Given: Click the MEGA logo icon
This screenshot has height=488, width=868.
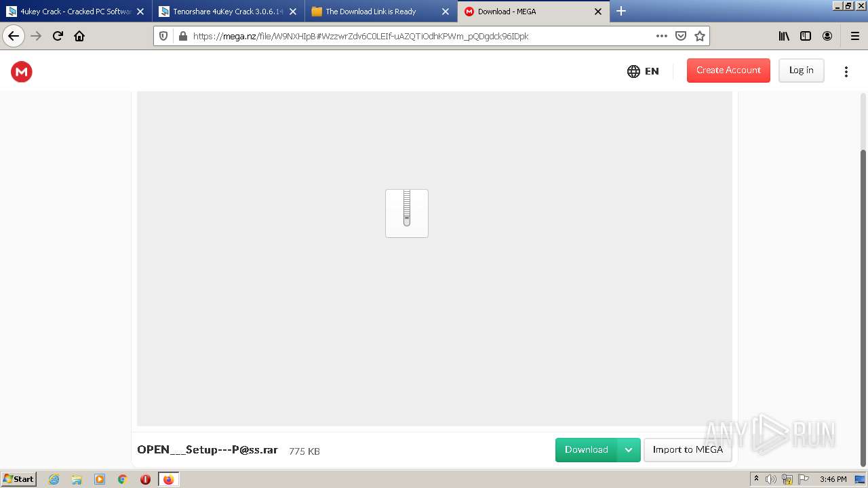Looking at the screenshot, I should (22, 71).
